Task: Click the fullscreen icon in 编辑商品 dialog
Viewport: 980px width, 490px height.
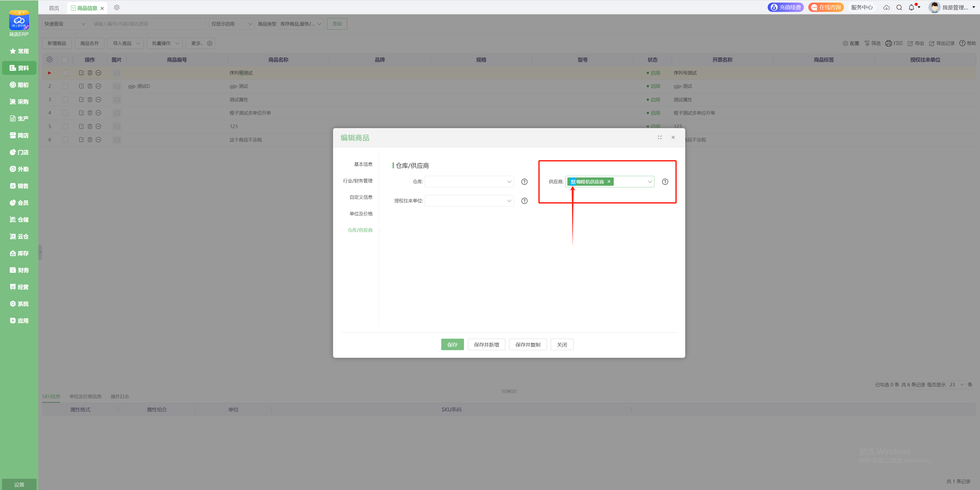Action: tap(660, 138)
